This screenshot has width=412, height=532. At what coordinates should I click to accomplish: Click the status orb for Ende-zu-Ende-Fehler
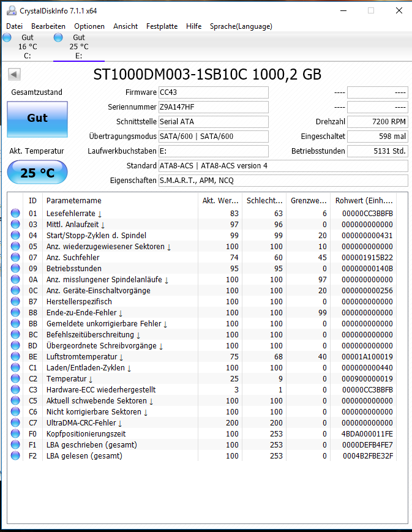pyautogui.click(x=15, y=312)
